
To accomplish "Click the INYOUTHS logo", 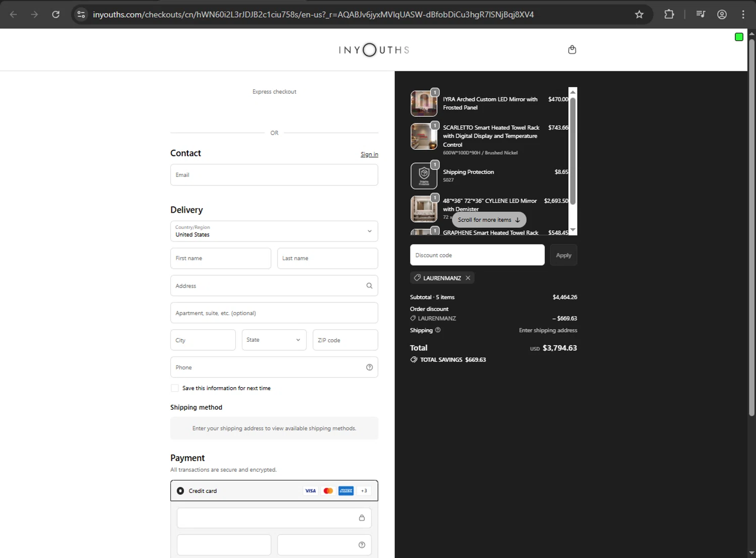I will (x=374, y=50).
